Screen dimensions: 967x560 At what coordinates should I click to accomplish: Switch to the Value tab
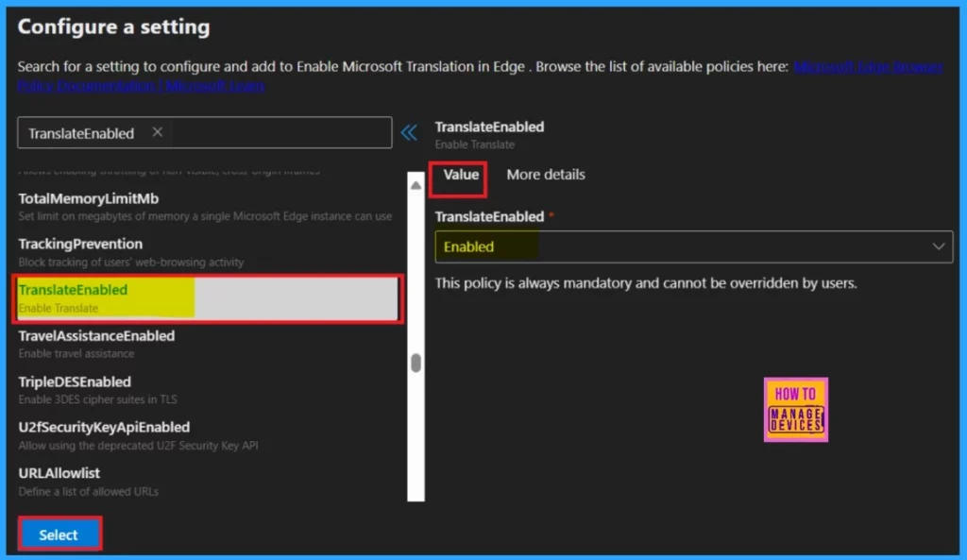461,175
